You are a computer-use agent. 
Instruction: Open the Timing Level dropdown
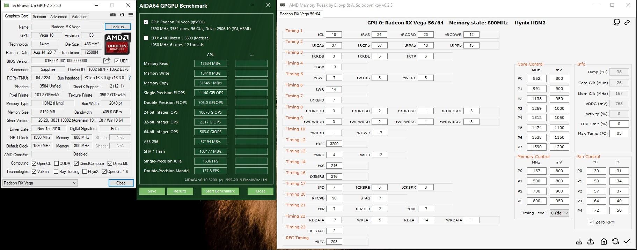coord(559,213)
